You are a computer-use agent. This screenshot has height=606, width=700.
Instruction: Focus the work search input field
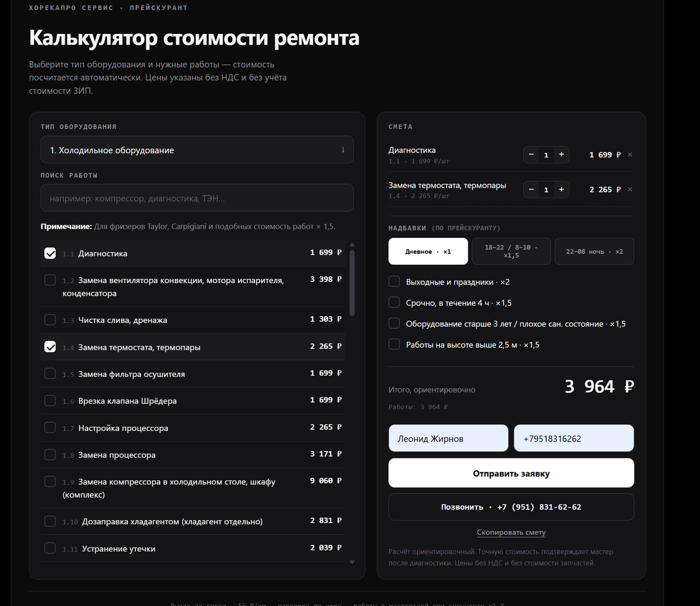(x=197, y=198)
